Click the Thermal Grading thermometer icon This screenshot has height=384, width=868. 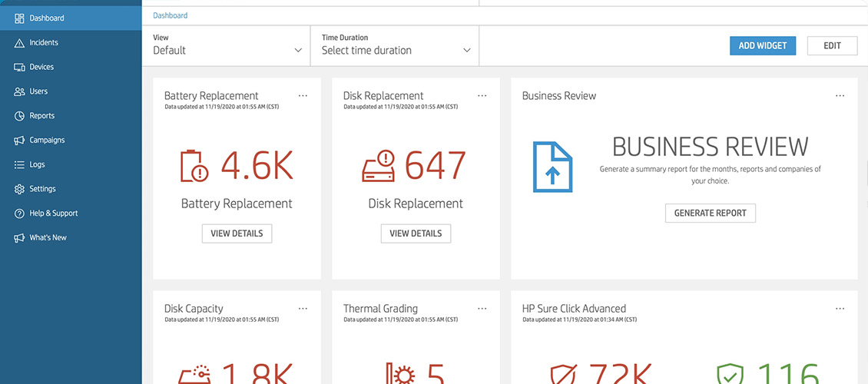(x=399, y=373)
